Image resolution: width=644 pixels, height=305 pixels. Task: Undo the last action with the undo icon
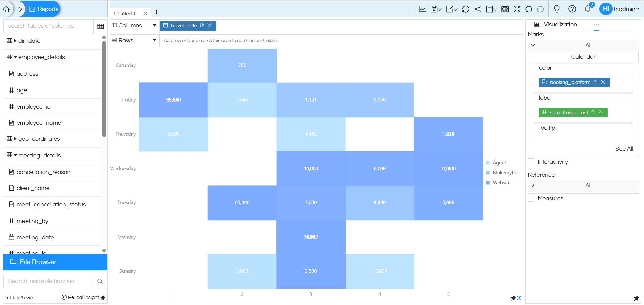point(528,9)
